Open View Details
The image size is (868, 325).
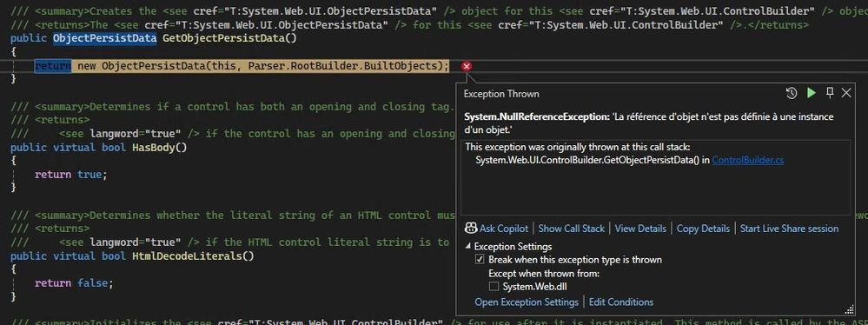[x=640, y=229]
